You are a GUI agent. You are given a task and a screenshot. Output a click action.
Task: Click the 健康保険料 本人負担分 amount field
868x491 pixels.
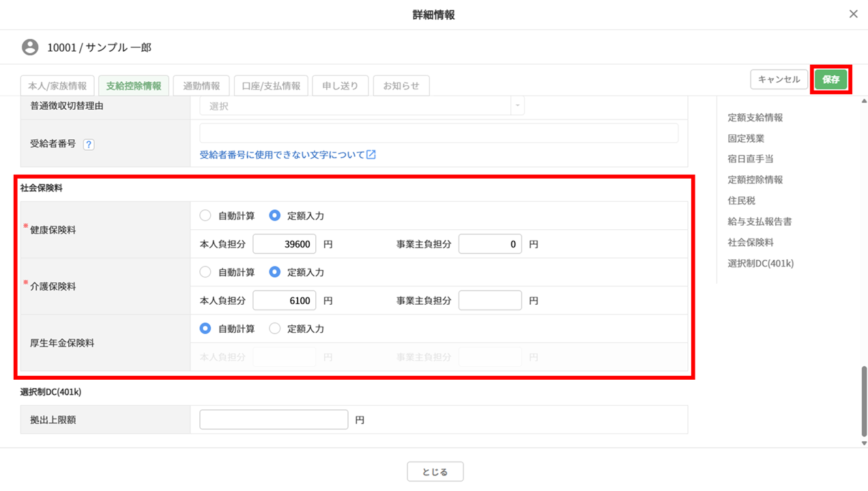(284, 244)
